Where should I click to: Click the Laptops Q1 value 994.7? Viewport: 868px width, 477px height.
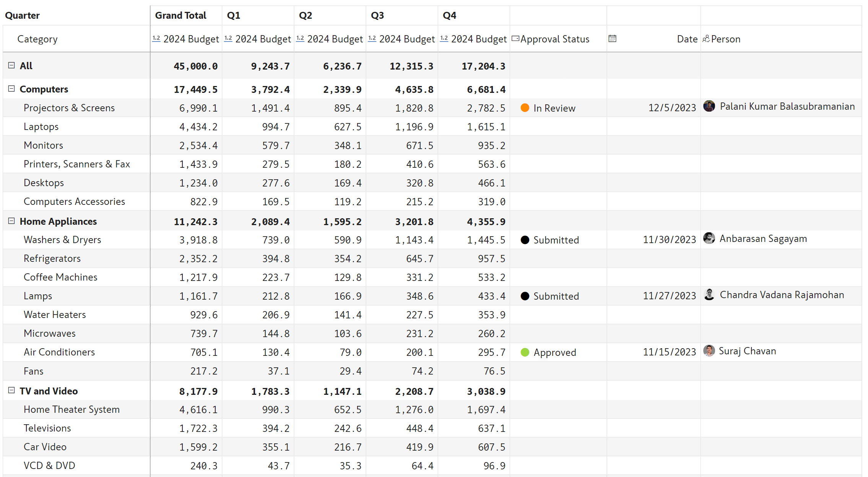point(276,127)
